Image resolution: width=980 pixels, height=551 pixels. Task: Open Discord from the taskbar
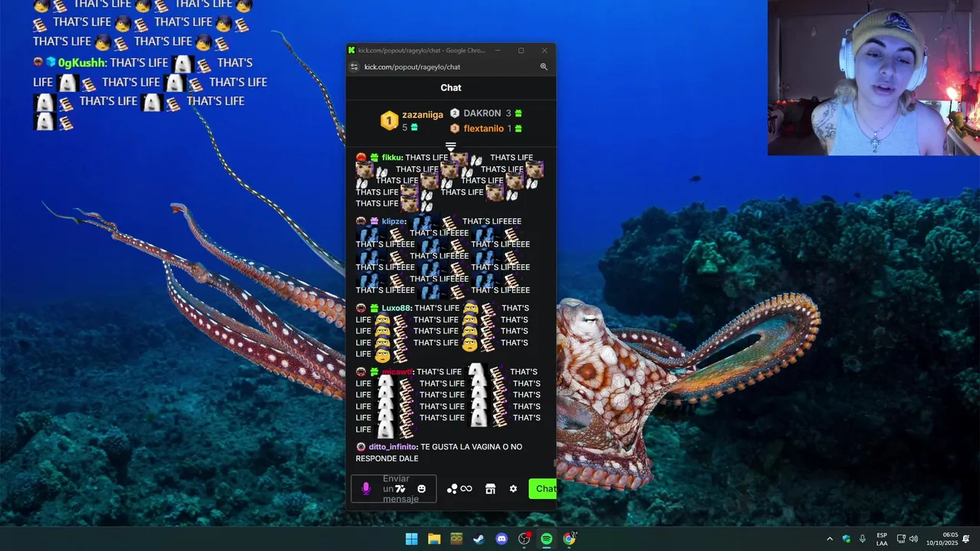501,539
